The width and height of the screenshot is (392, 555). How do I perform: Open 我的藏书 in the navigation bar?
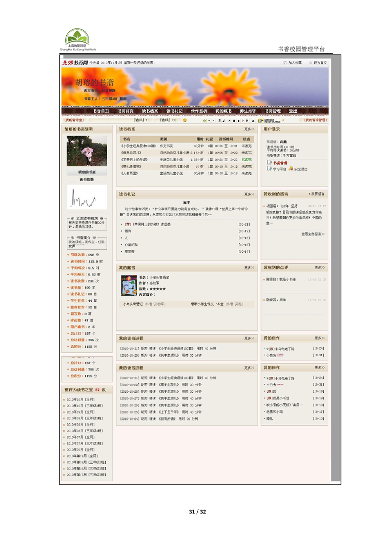click(223, 111)
